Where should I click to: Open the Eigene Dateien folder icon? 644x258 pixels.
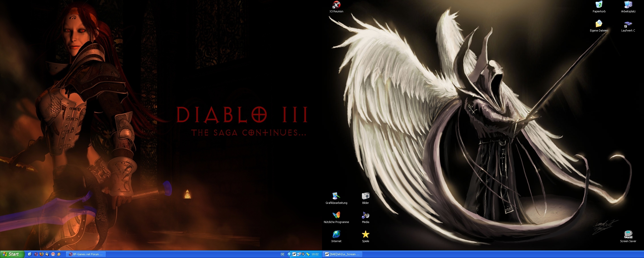[599, 26]
